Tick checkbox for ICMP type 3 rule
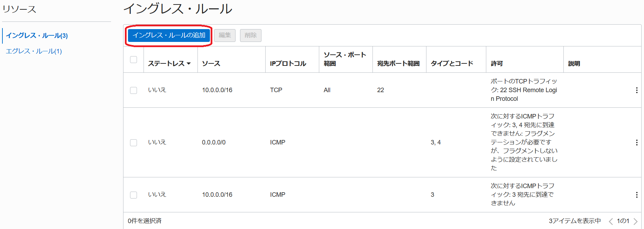The height and width of the screenshot is (229, 644). pyautogui.click(x=134, y=195)
